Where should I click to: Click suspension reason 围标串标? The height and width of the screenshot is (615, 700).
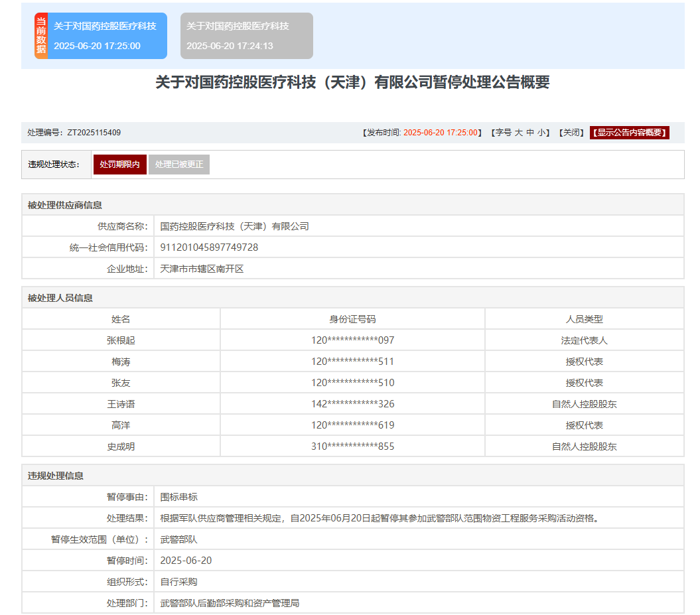(x=178, y=497)
